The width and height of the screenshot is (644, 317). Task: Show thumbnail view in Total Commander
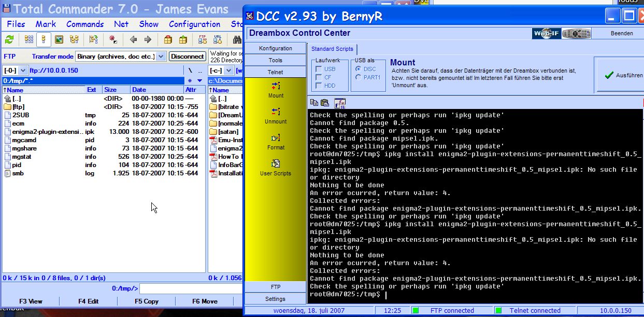click(59, 39)
